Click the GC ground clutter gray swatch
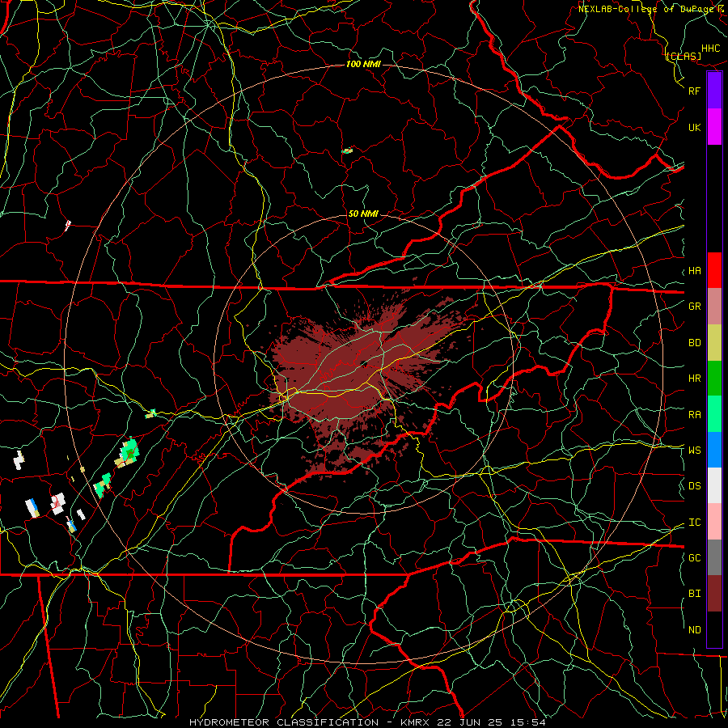This screenshot has height=728, width=728. point(714,557)
